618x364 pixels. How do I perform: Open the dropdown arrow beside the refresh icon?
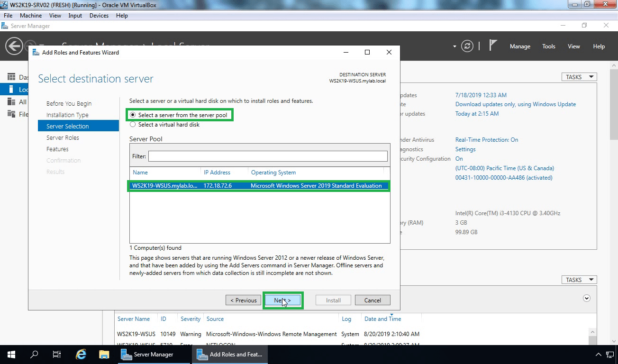tap(454, 46)
